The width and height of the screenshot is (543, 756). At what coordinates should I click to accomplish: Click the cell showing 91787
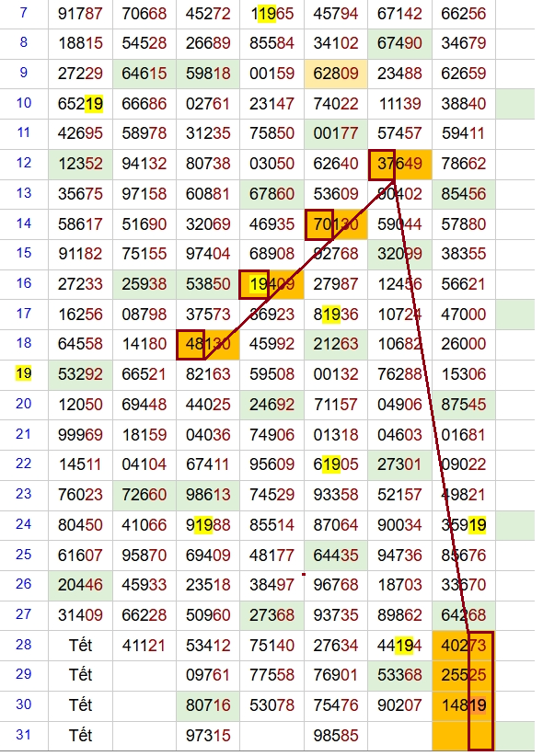pyautogui.click(x=80, y=14)
